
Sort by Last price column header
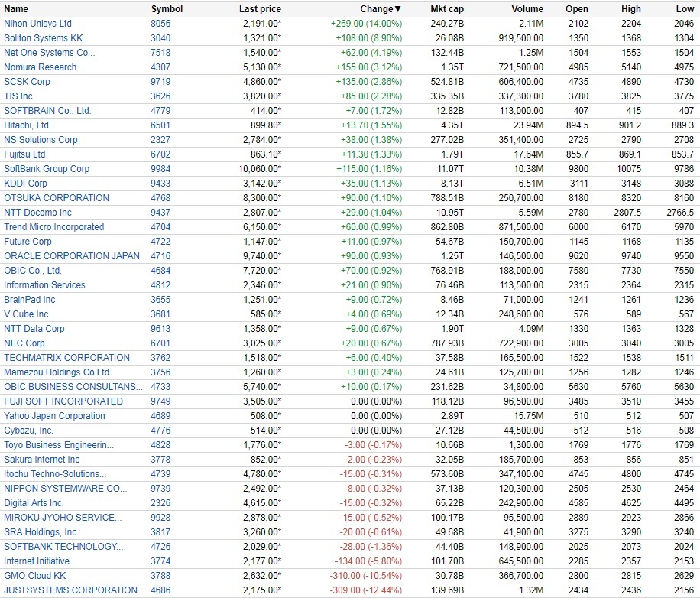point(260,9)
